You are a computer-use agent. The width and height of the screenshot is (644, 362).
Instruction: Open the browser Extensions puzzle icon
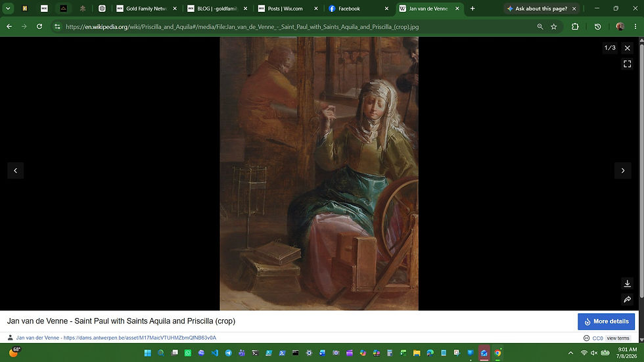(x=575, y=27)
